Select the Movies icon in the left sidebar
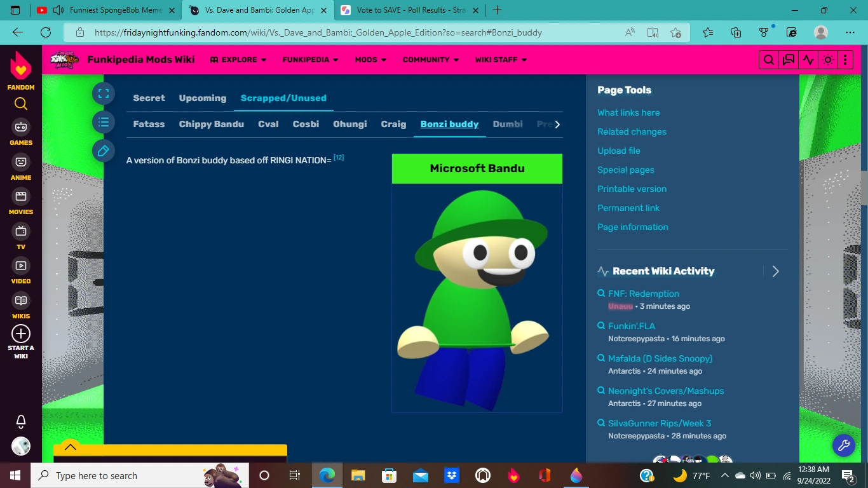This screenshot has width=868, height=488. pos(20,197)
